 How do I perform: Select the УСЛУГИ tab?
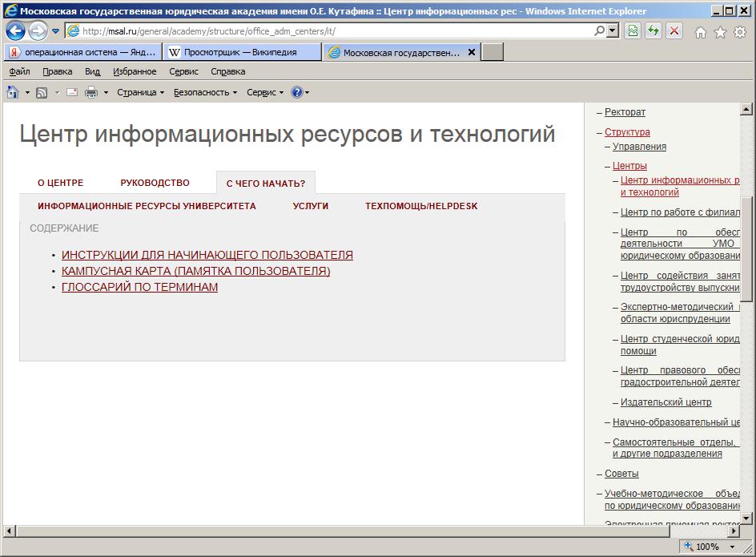click(x=311, y=206)
